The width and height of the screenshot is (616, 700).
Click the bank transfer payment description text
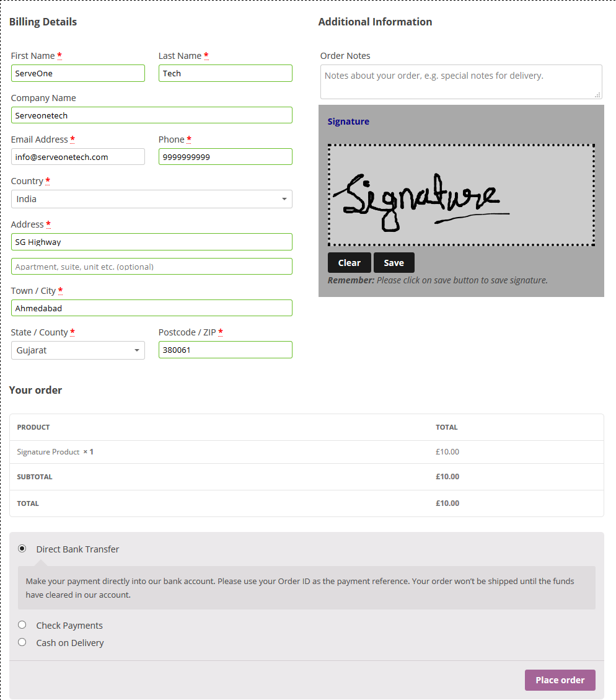click(x=300, y=588)
